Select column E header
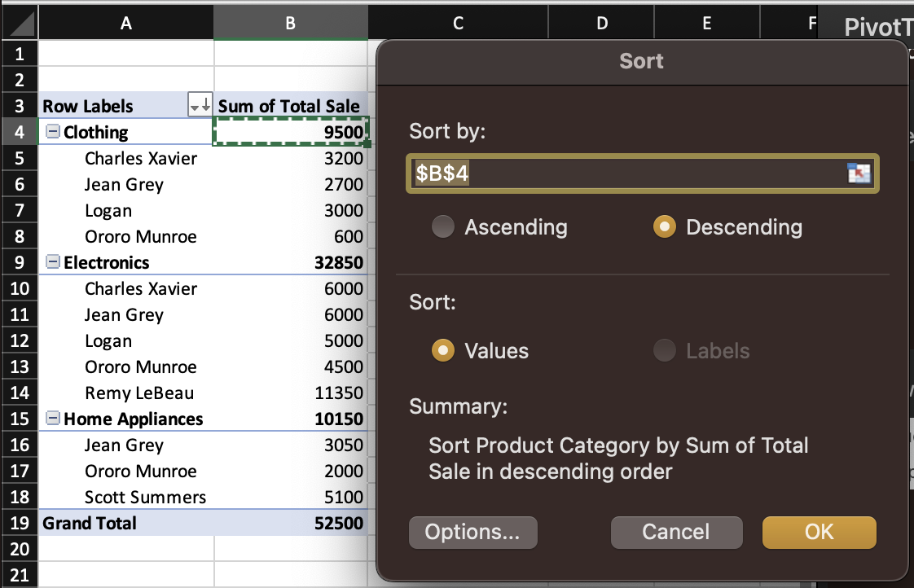Image resolution: width=914 pixels, height=588 pixels. tap(707, 23)
